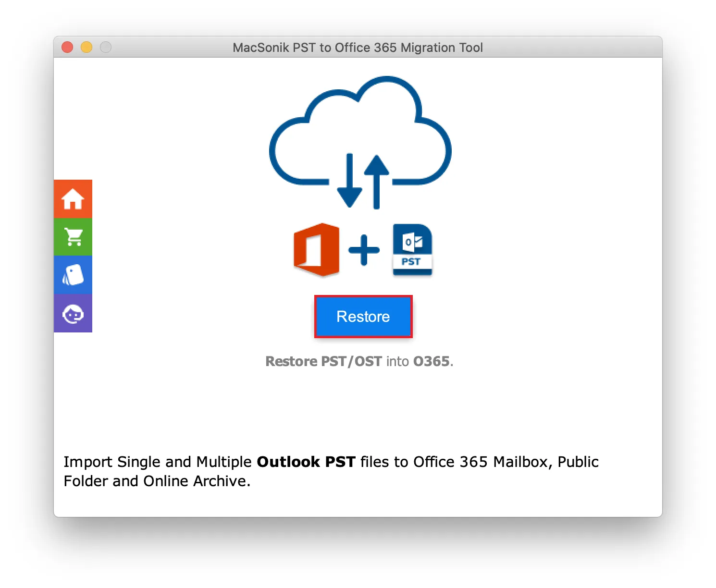Select the PST file icon

[x=412, y=249]
